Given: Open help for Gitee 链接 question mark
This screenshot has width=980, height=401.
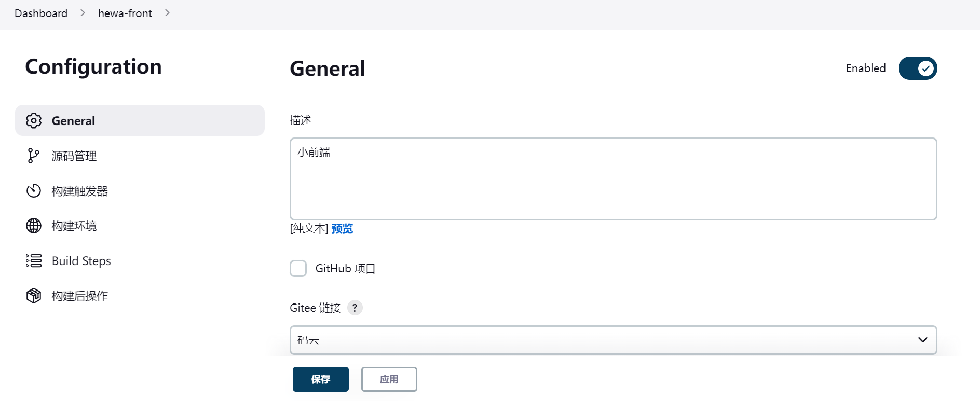Looking at the screenshot, I should click(355, 308).
